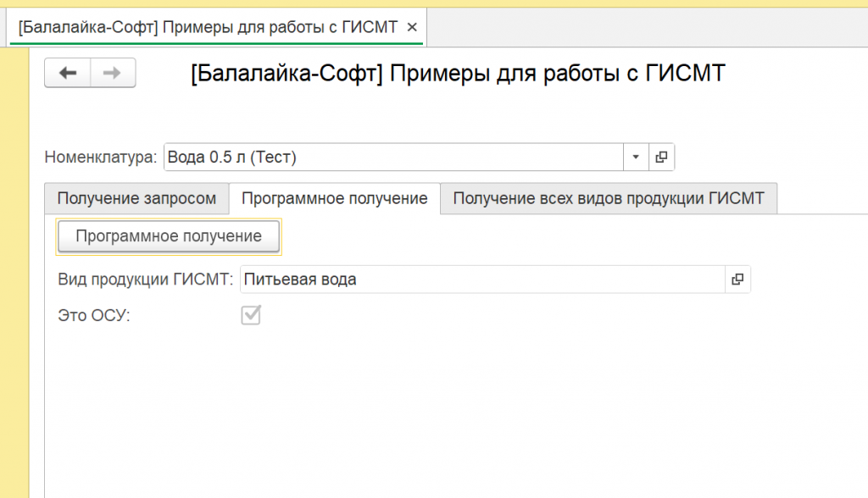Switch to the Получение запросом tab
The image size is (868, 498).
click(136, 199)
